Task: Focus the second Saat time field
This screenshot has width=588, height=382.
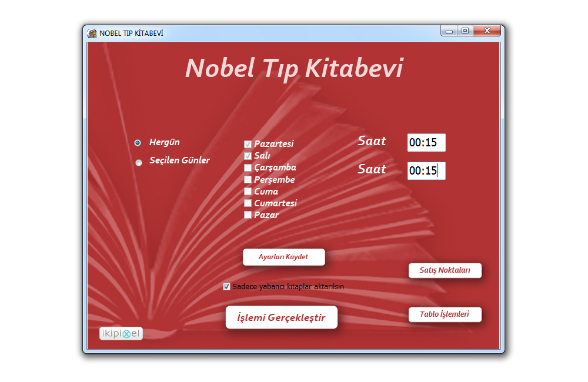Action: pos(426,170)
